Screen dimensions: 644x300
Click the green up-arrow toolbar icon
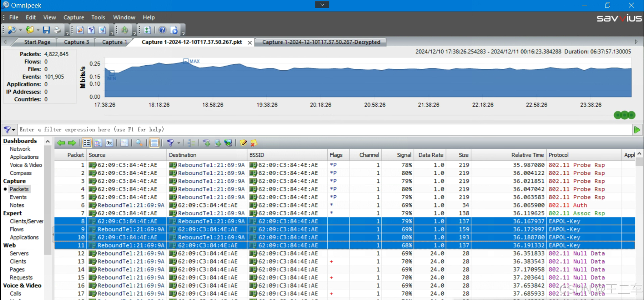tap(124, 30)
